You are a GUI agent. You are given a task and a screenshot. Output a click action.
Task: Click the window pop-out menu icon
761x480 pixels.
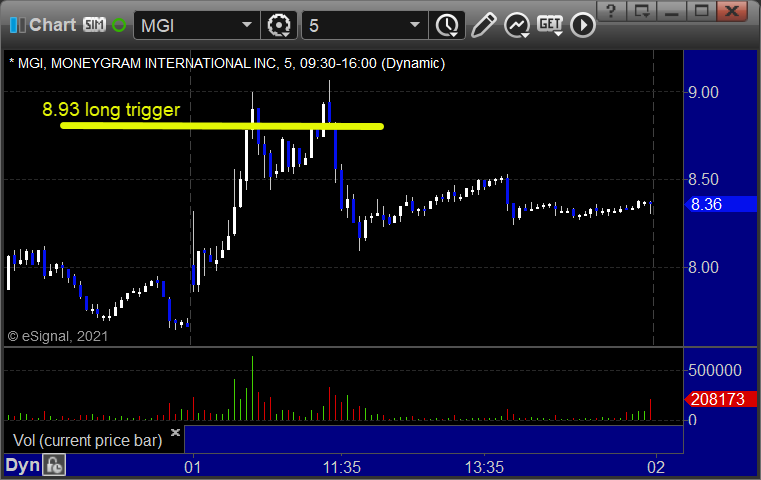tap(641, 10)
